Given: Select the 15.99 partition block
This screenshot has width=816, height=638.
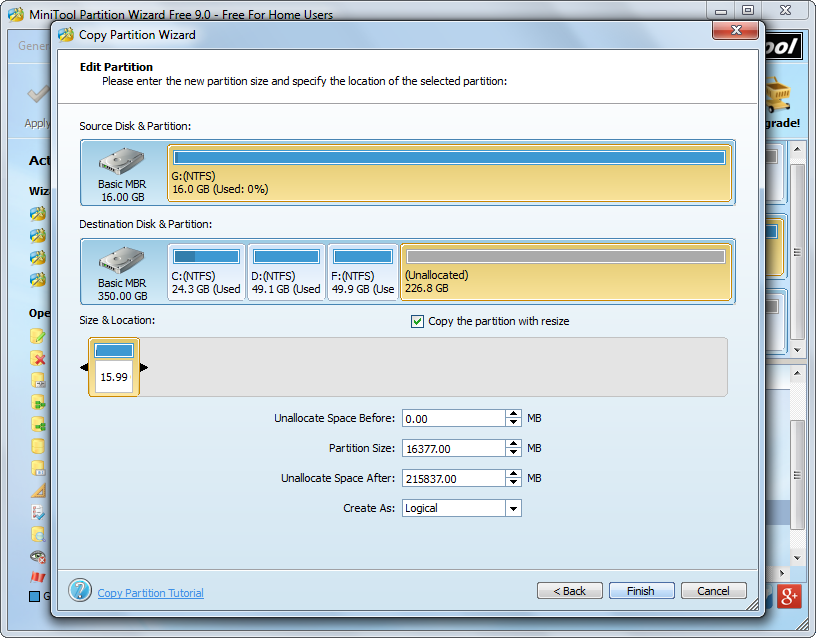Looking at the screenshot, I should coord(114,367).
